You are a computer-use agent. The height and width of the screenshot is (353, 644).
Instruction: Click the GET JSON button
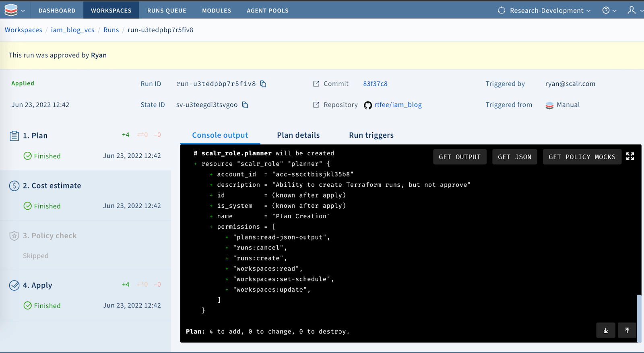(x=514, y=157)
